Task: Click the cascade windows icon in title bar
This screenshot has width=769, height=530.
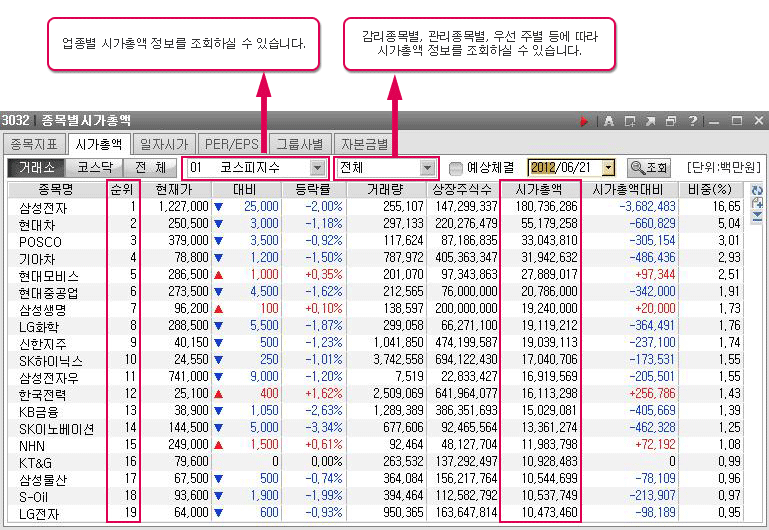Action: pyautogui.click(x=670, y=121)
